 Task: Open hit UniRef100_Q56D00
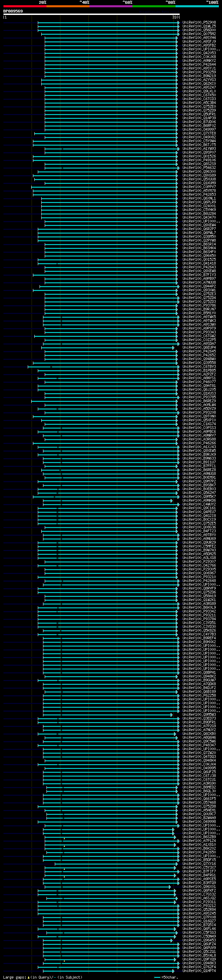pyautogui.click(x=199, y=30)
